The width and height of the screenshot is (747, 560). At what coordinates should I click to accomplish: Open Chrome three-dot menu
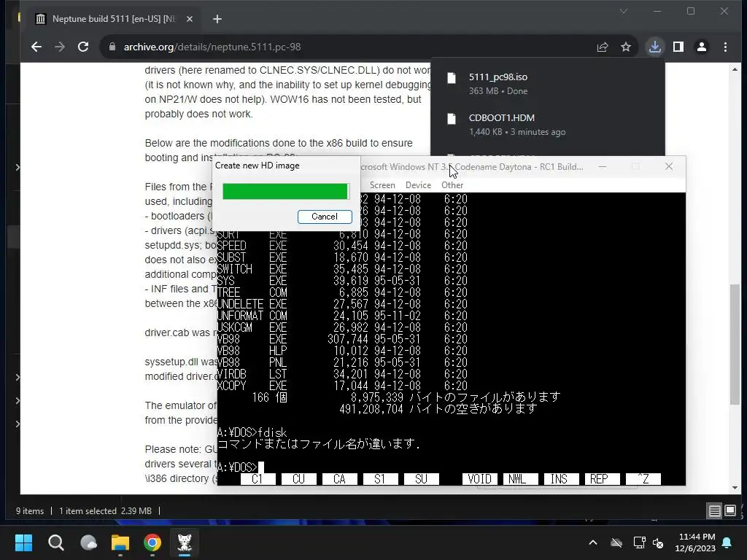(x=725, y=47)
